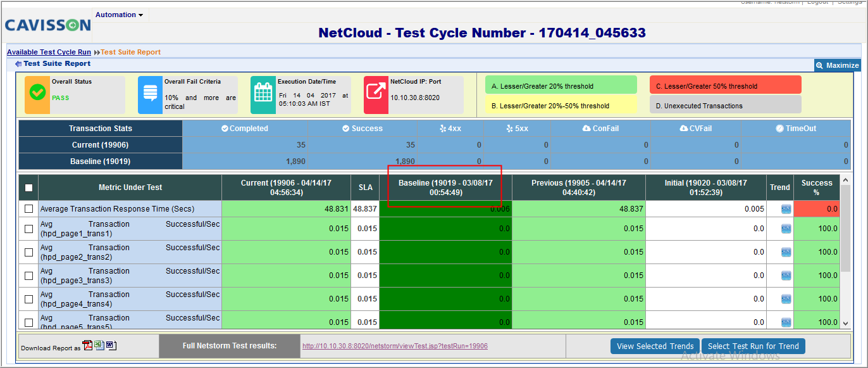Click the 'CVFail' stats column header
The width and height of the screenshot is (868, 368).
[x=695, y=129]
